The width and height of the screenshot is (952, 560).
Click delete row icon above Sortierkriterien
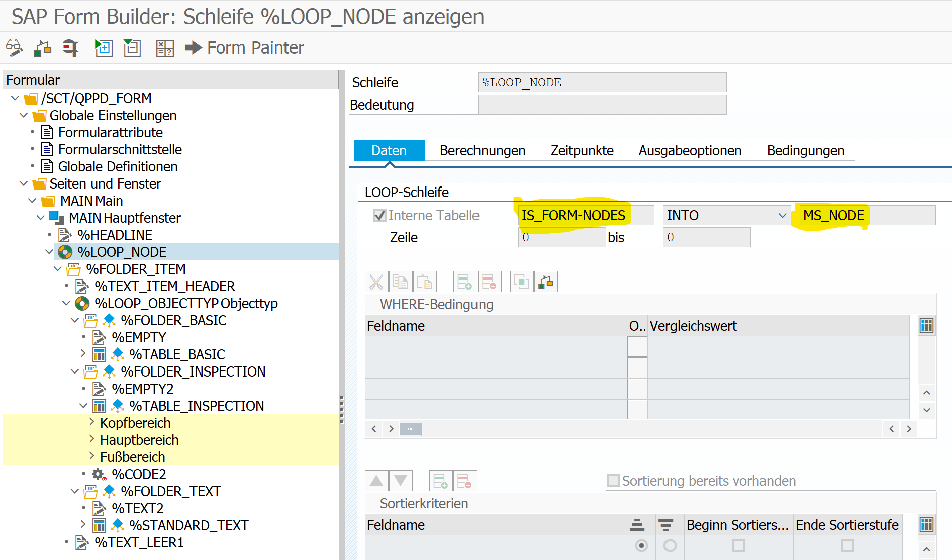(464, 481)
